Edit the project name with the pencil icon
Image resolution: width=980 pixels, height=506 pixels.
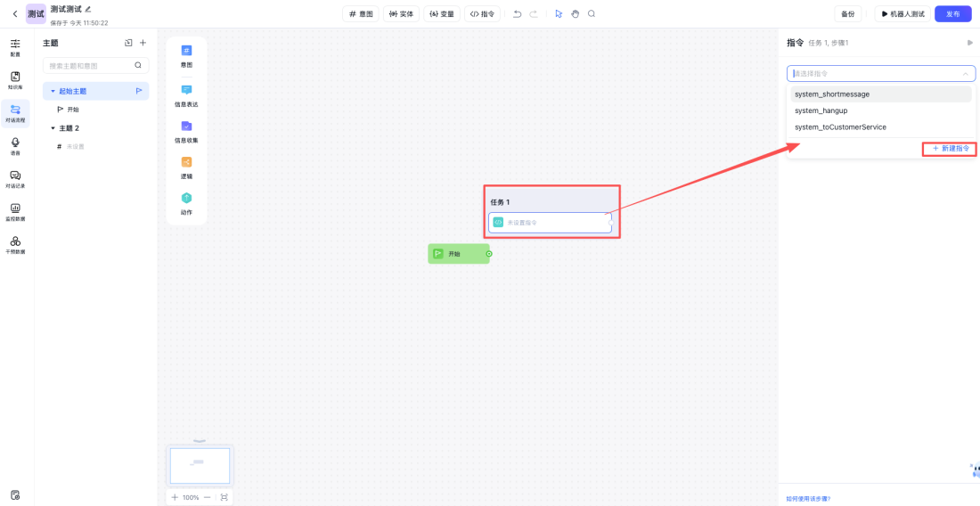(x=88, y=9)
